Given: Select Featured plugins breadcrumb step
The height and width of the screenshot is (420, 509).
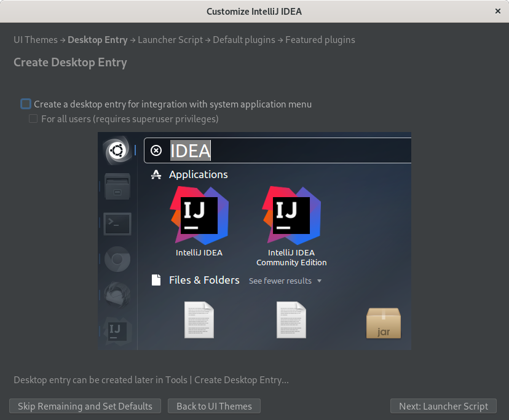Looking at the screenshot, I should pyautogui.click(x=320, y=40).
